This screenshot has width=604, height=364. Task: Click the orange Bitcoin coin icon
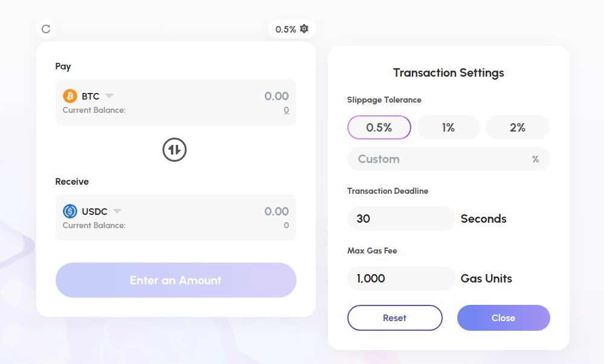pyautogui.click(x=69, y=96)
